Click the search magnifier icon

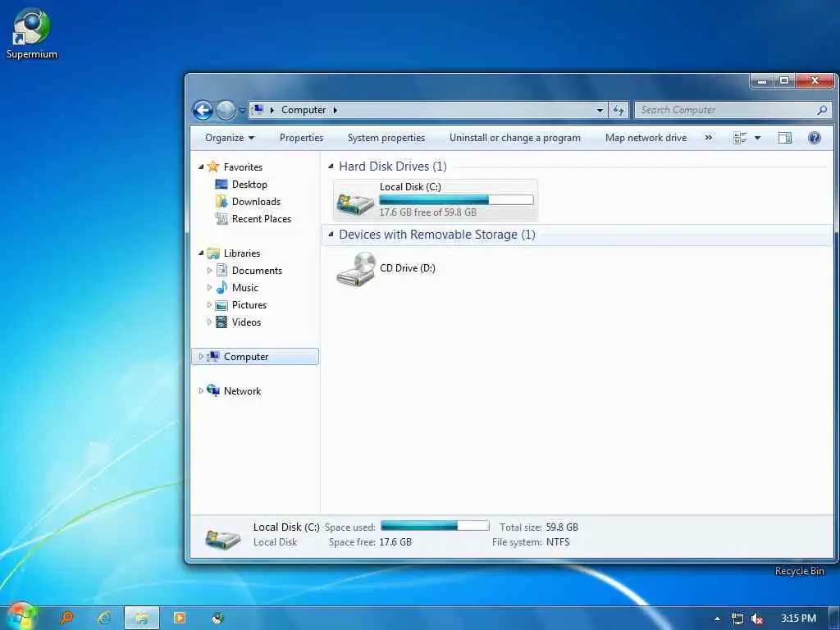click(x=822, y=110)
